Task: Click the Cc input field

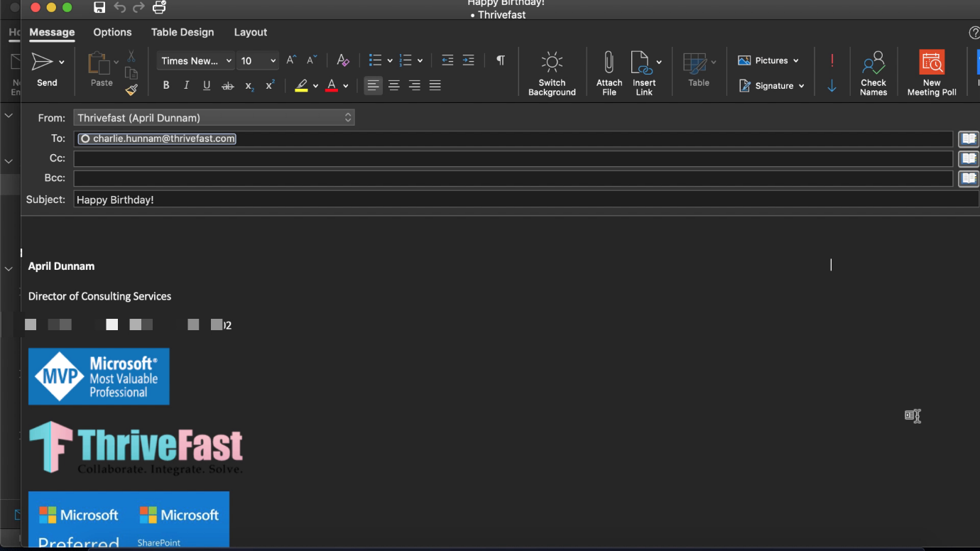Action: coord(513,158)
